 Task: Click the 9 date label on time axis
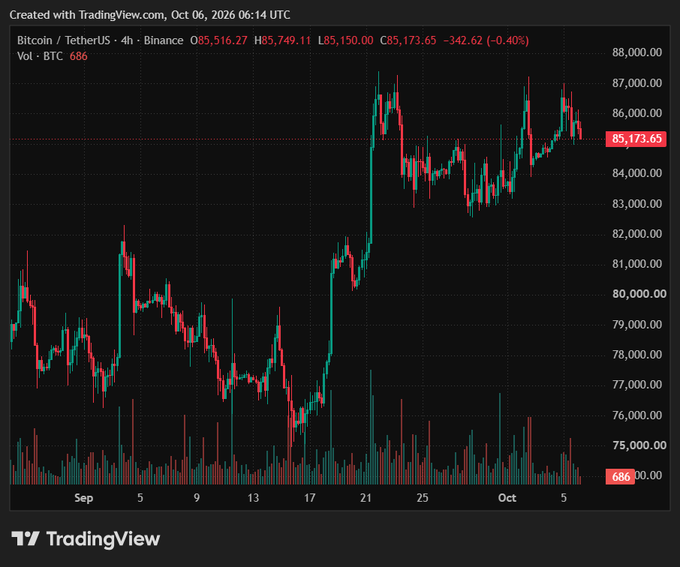coord(196,498)
